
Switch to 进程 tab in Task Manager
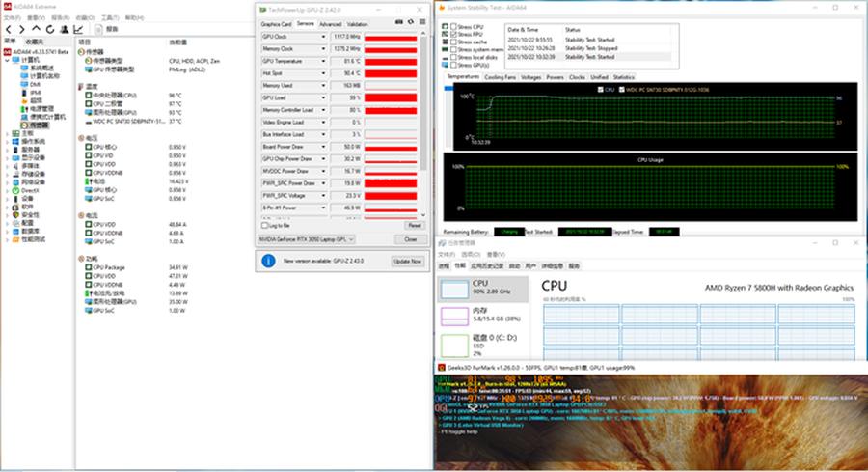coord(444,266)
